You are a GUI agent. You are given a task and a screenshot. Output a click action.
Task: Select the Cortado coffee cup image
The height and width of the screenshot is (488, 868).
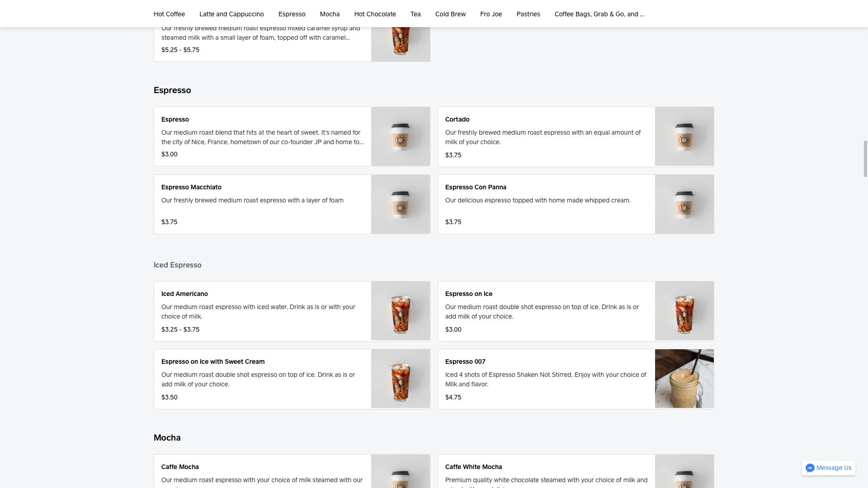(684, 136)
